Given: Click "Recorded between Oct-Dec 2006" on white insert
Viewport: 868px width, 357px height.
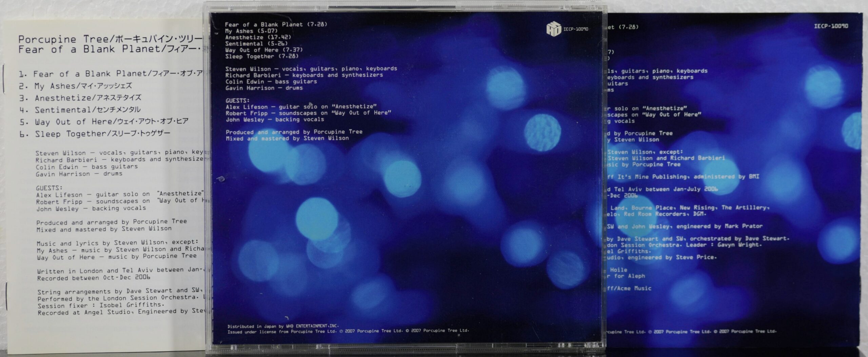Looking at the screenshot, I should (94, 278).
